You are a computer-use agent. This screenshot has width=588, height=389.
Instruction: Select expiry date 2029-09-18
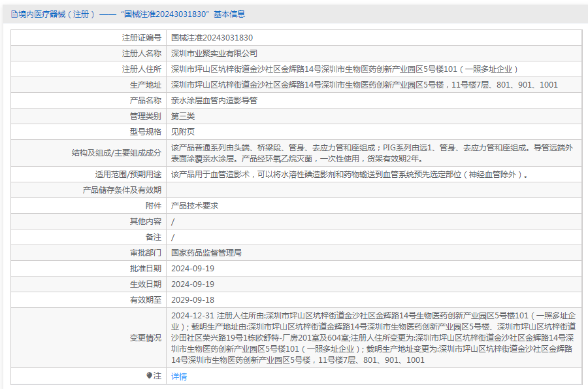(193, 300)
